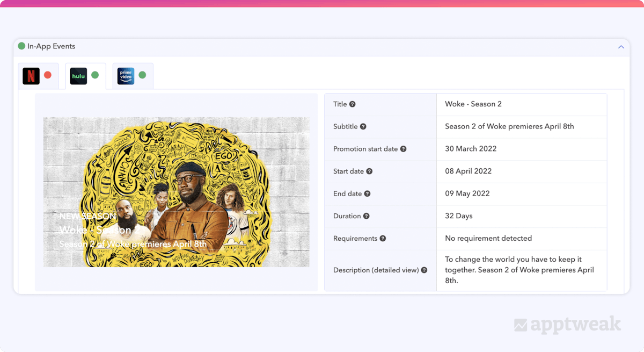
Task: Collapse the In-App Events panel
Action: click(621, 47)
